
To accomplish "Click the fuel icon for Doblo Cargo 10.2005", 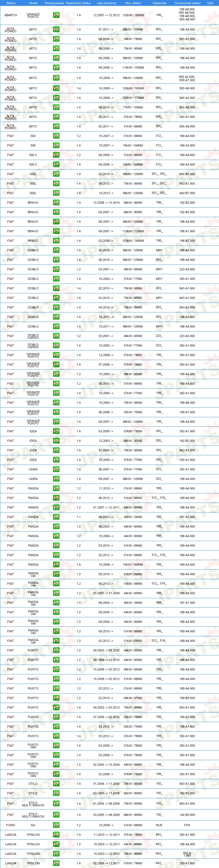I will click(56, 345).
